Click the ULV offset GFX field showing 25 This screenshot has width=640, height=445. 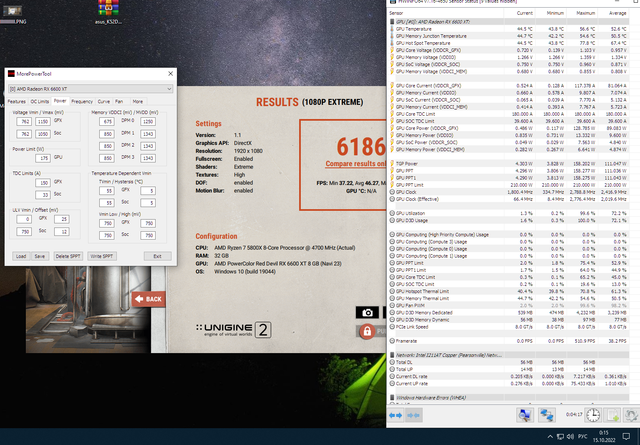[62, 219]
